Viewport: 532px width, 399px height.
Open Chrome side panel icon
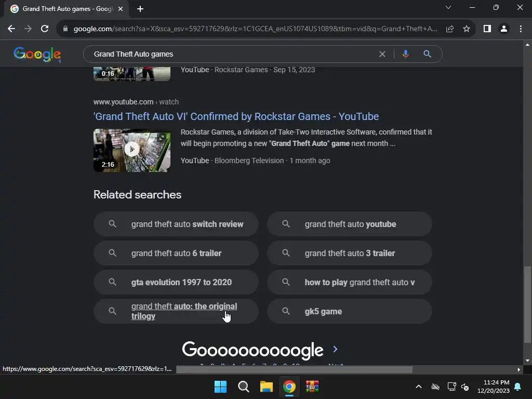tap(487, 29)
